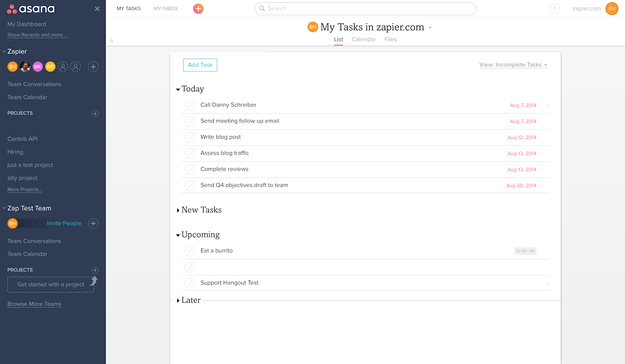625x364 pixels.
Task: Mark Call Danny Schreiber complete
Action: click(190, 105)
